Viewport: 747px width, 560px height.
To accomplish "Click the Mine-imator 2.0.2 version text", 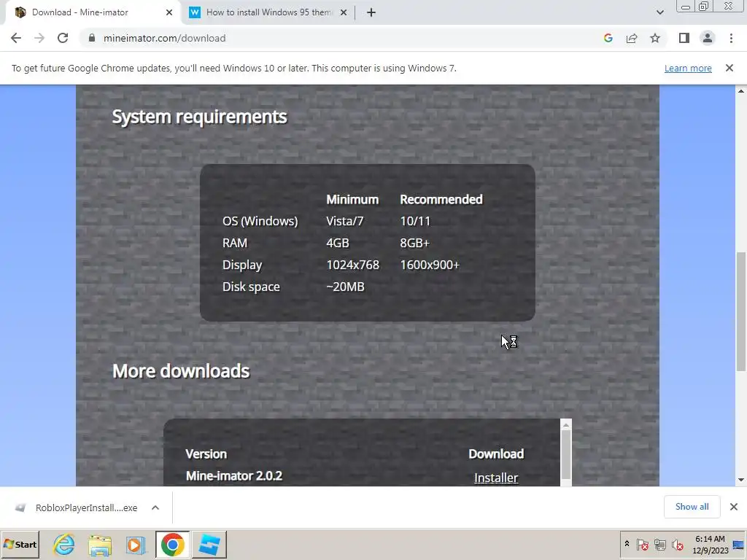I will (234, 475).
